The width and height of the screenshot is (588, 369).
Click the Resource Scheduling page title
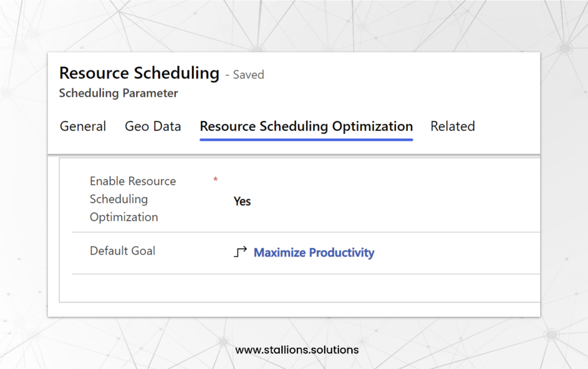point(139,73)
